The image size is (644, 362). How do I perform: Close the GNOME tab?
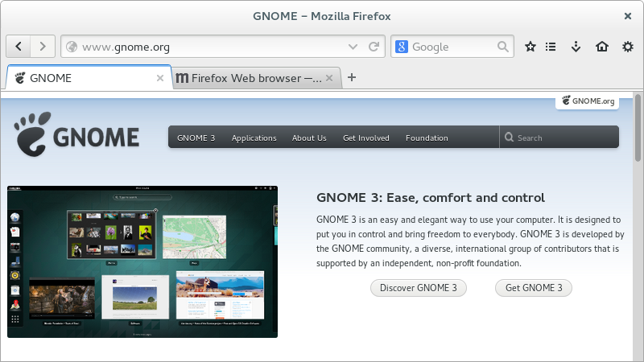[160, 78]
